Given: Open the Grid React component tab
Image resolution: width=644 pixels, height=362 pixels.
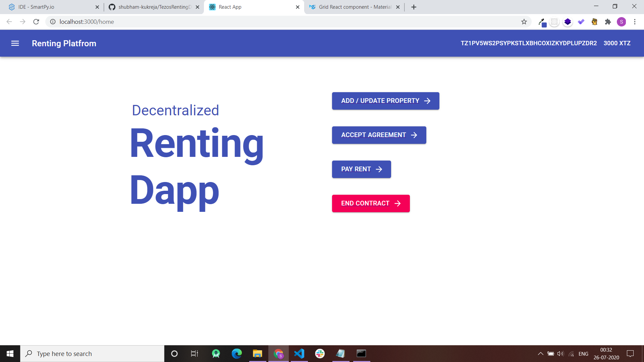Looking at the screenshot, I should [x=352, y=7].
